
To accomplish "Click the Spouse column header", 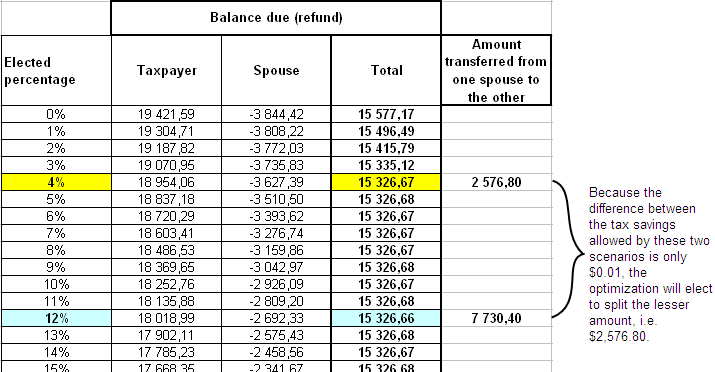I will pyautogui.click(x=276, y=71).
